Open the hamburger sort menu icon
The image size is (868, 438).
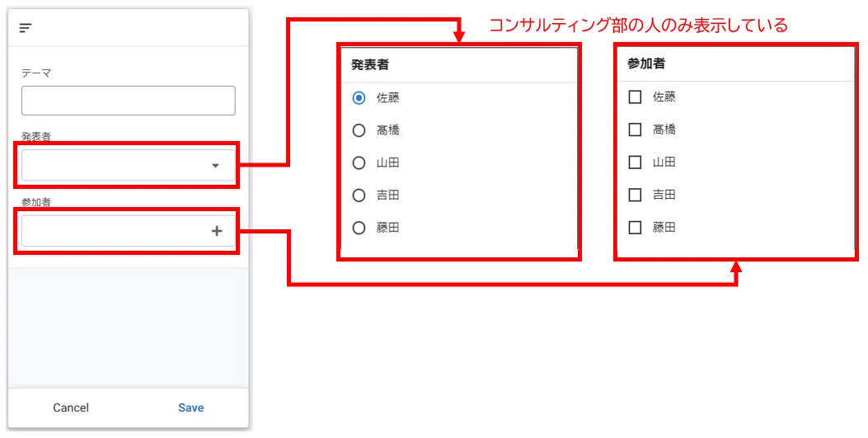pyautogui.click(x=26, y=28)
